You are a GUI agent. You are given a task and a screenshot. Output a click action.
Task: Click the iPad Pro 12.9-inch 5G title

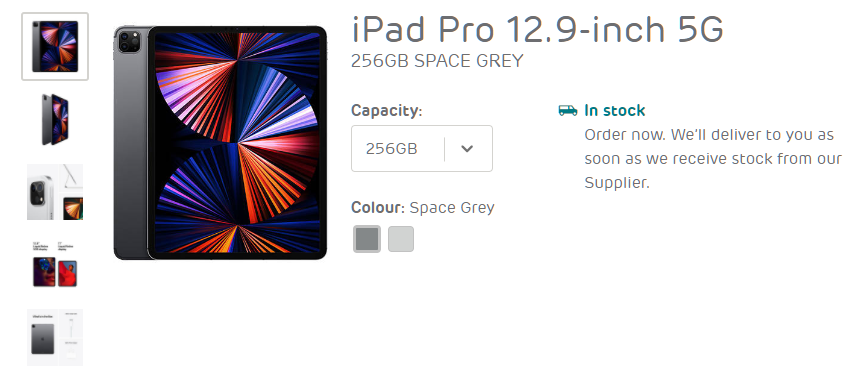point(537,29)
